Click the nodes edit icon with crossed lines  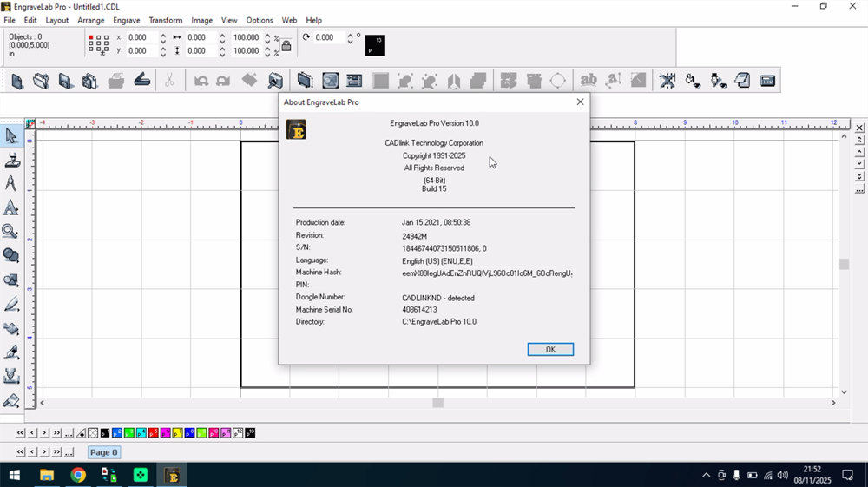667,81
